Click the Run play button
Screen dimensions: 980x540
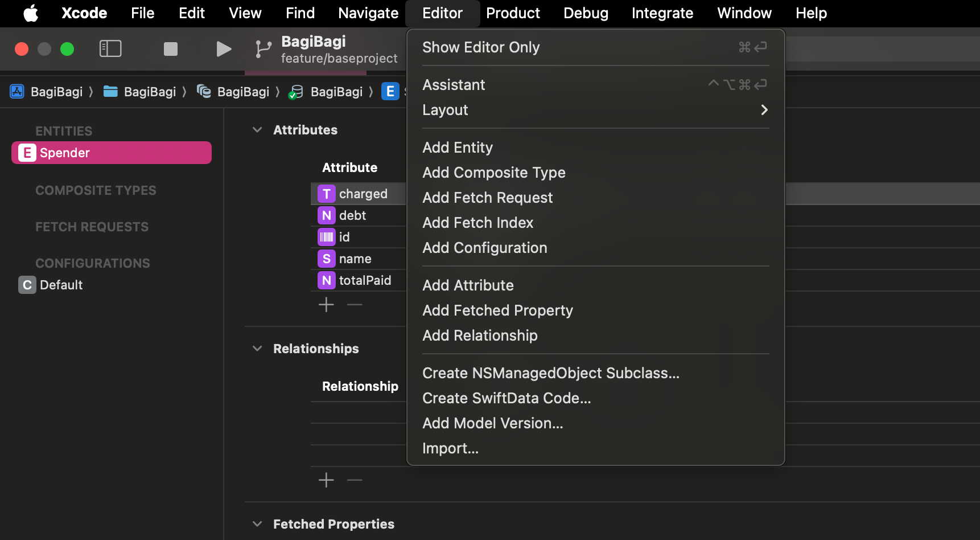(224, 49)
